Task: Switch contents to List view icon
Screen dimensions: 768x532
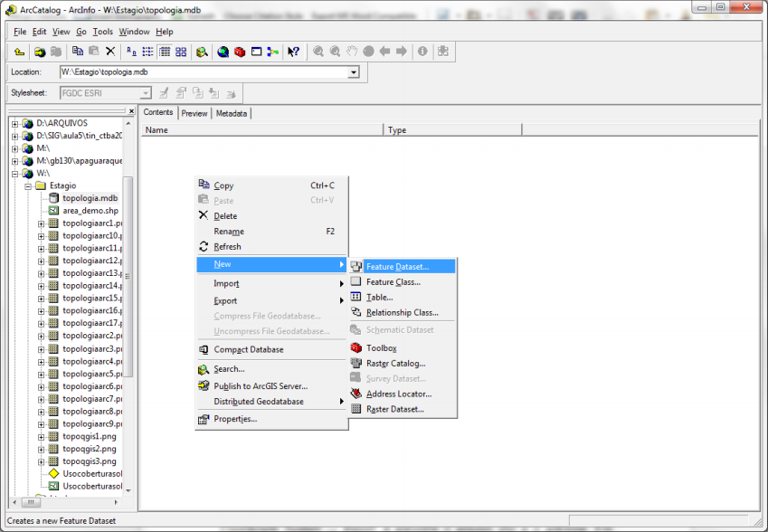Action: (147, 52)
